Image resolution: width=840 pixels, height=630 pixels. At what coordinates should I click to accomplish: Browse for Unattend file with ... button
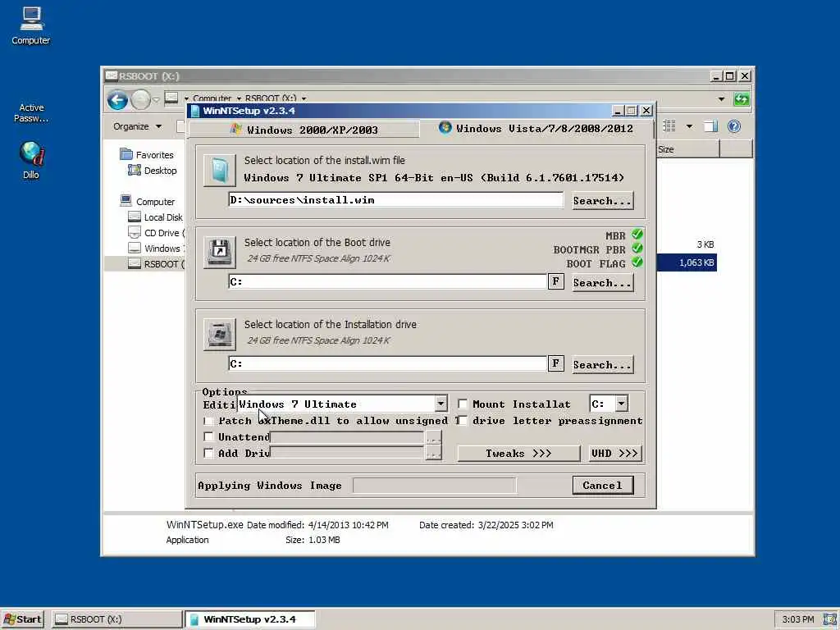(433, 438)
